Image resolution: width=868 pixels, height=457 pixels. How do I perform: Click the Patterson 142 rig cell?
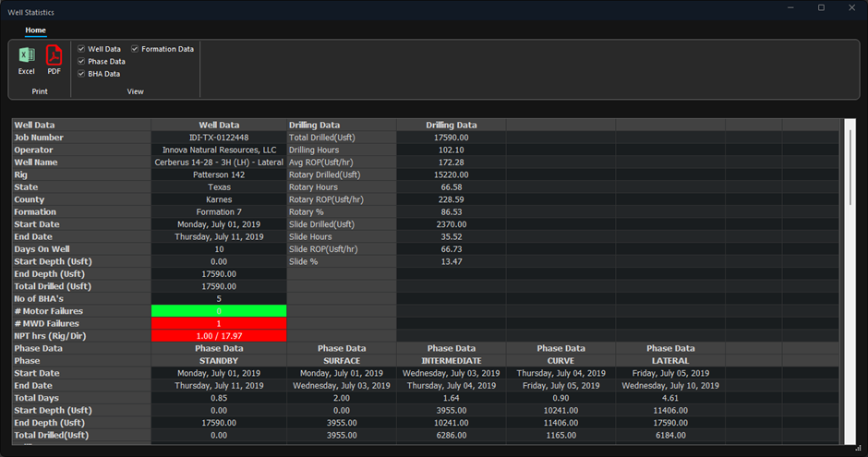(x=219, y=174)
